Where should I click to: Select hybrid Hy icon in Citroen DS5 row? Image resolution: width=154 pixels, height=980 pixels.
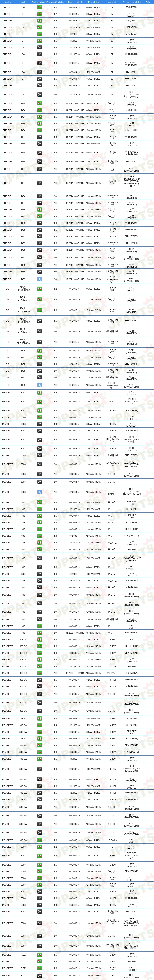point(40,279)
